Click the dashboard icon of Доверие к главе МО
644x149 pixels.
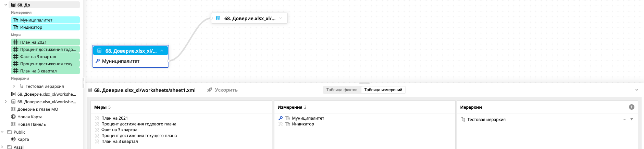pyautogui.click(x=13, y=109)
